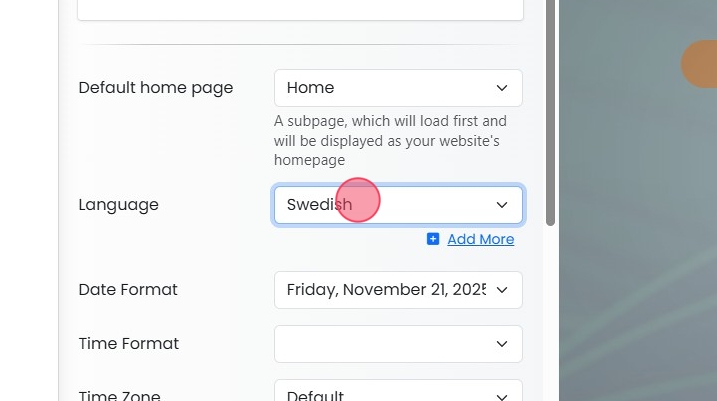
Task: Click the Time Format label
Action: point(129,344)
